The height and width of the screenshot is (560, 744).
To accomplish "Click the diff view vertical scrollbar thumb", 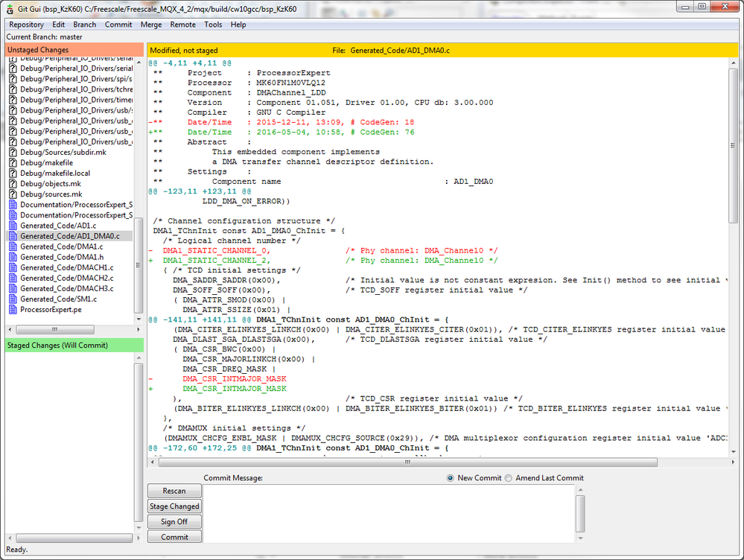I will (x=733, y=145).
